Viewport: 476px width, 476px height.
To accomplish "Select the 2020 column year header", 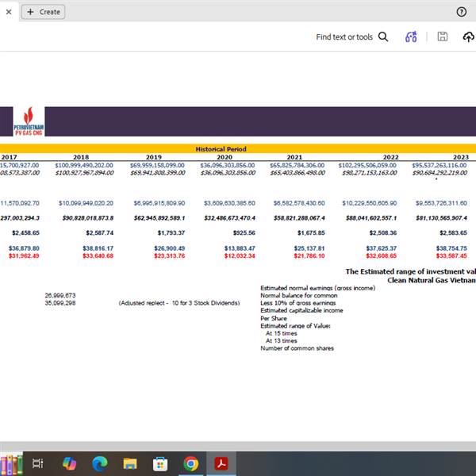I will click(x=225, y=157).
